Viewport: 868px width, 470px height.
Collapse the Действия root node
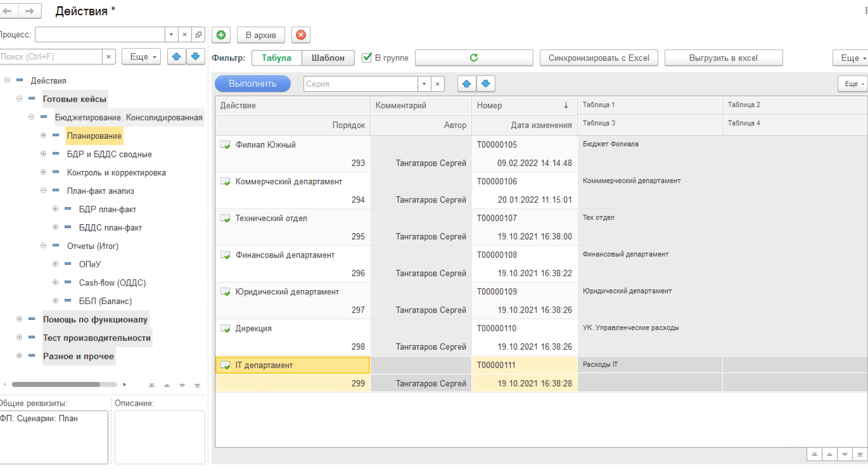pyautogui.click(x=7, y=80)
